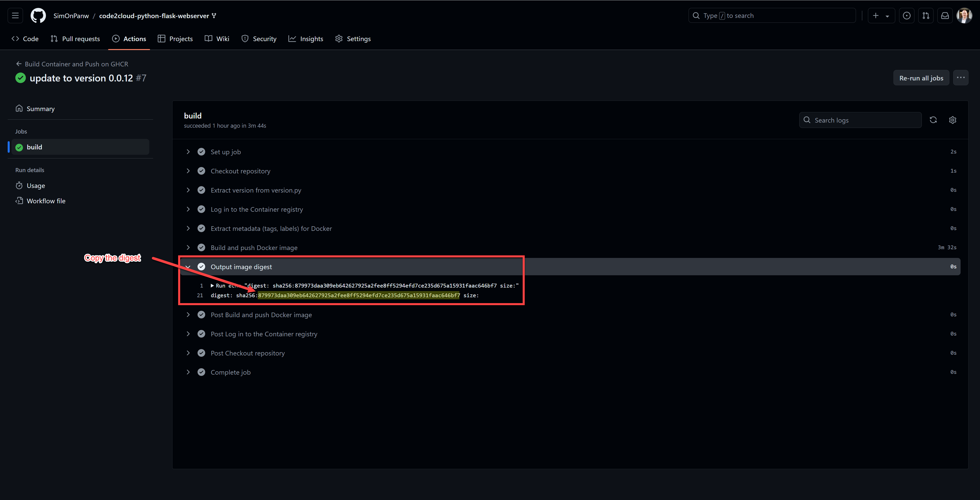980x500 pixels.
Task: Open the Security tab
Action: click(x=259, y=39)
